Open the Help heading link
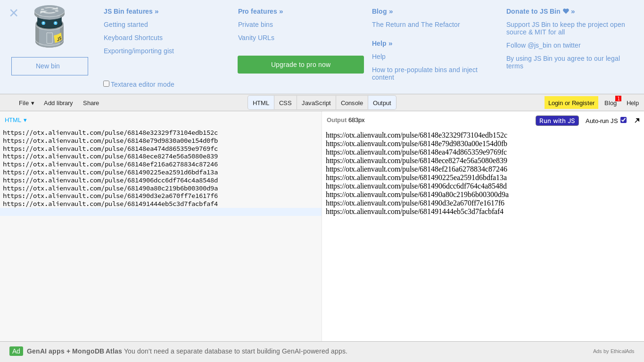 click(x=382, y=43)
